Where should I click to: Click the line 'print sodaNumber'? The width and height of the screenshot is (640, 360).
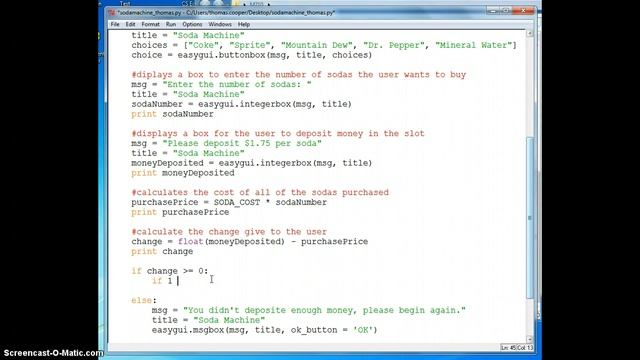pos(172,114)
